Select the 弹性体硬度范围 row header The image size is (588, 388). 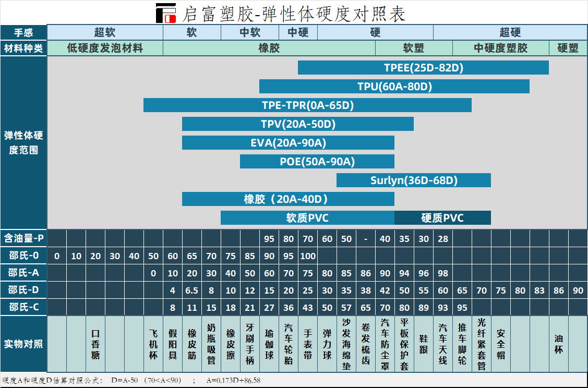(23, 143)
